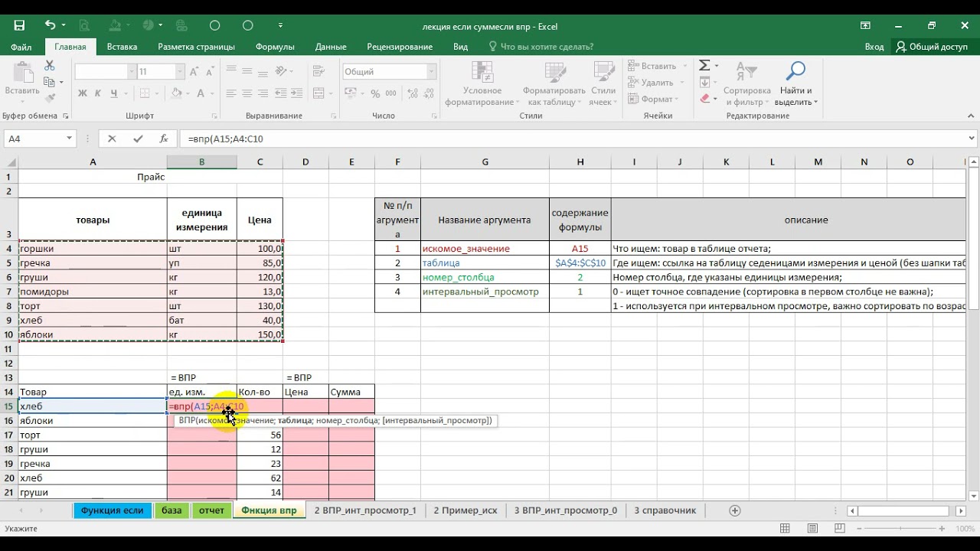Viewport: 980px width, 551px height.
Task: Toggle center text alignment
Action: [x=247, y=93]
